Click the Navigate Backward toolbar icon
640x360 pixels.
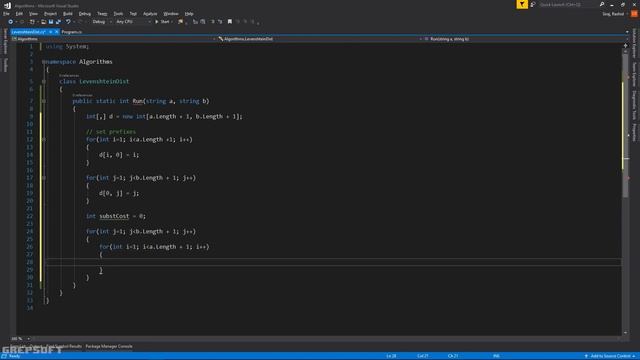click(x=11, y=22)
